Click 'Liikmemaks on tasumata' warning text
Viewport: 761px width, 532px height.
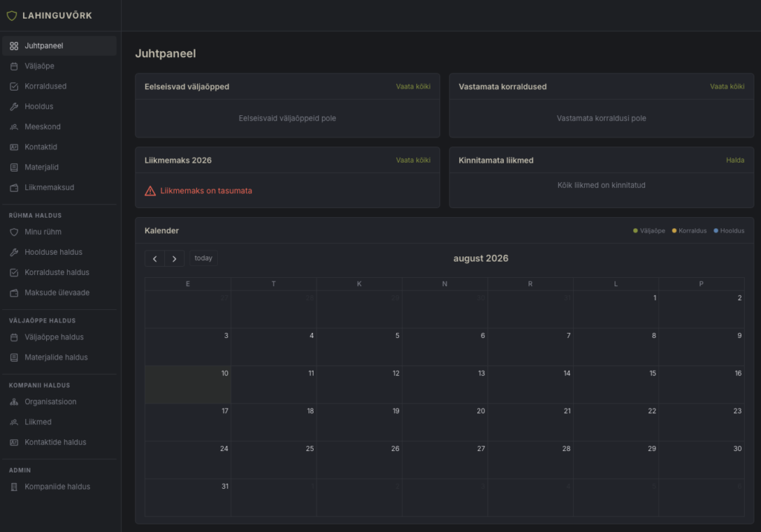click(207, 191)
